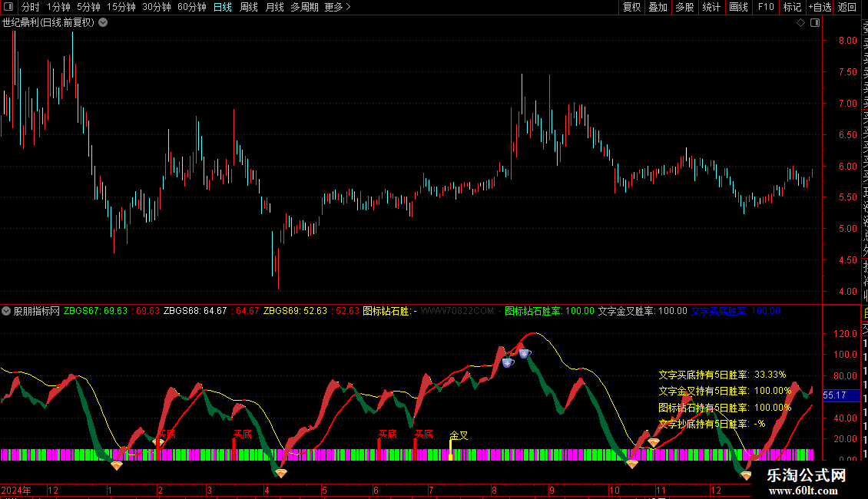
Task: Switch to 月线 monthly chart
Action: (x=274, y=7)
